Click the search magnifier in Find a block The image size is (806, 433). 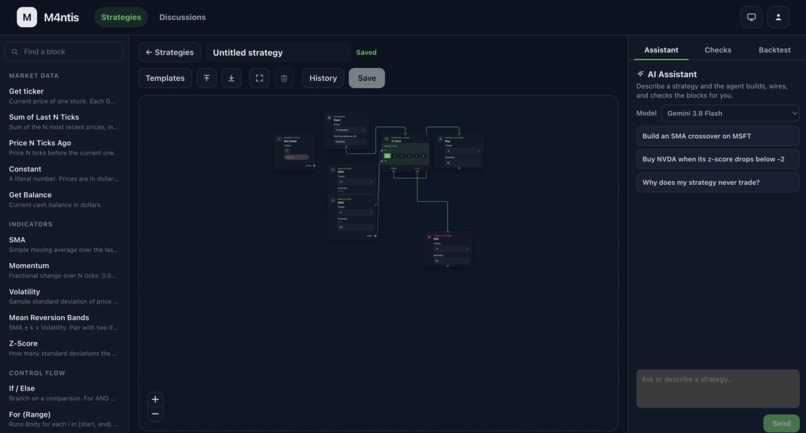pos(14,52)
